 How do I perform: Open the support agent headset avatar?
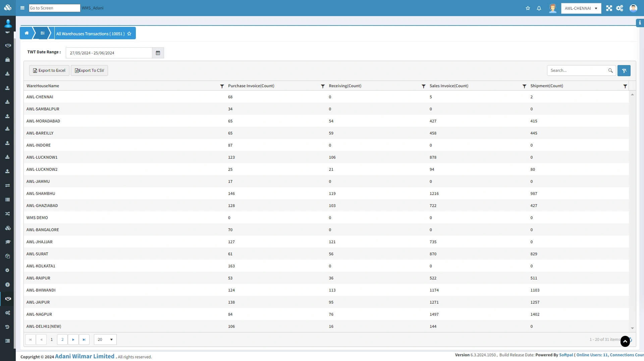(x=552, y=8)
